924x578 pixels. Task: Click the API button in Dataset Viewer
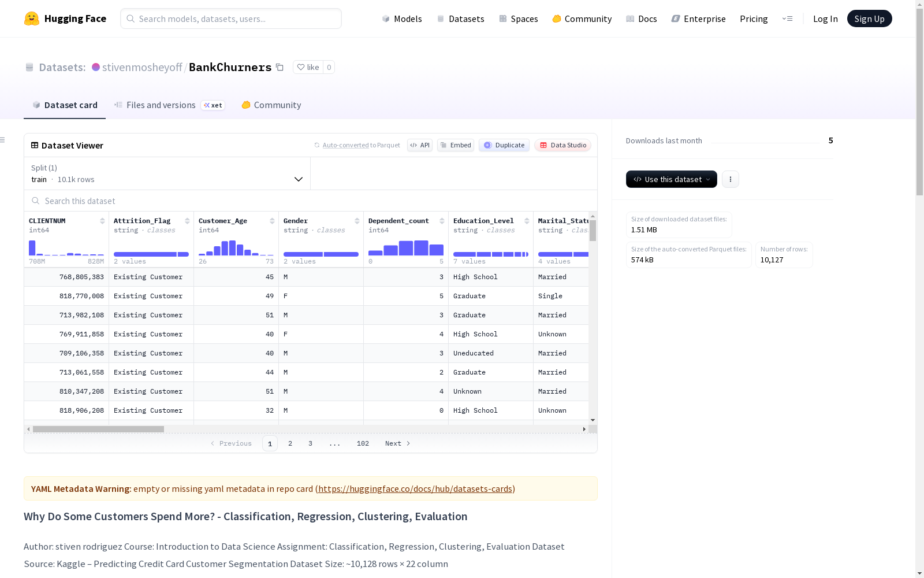[420, 145]
